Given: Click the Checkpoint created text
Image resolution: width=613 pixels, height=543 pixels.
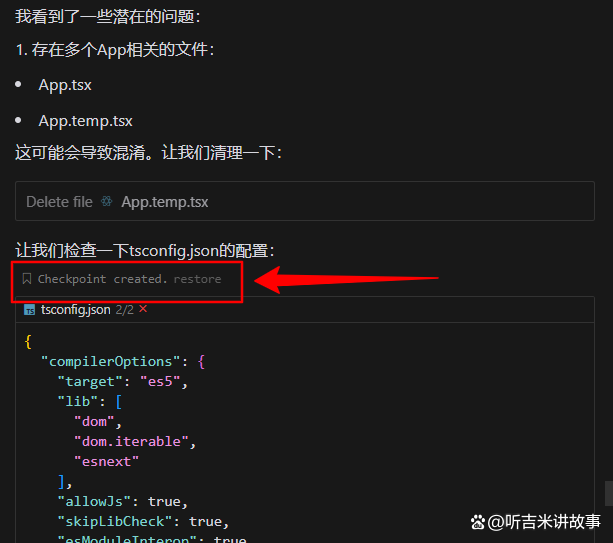Looking at the screenshot, I should pyautogui.click(x=102, y=279).
